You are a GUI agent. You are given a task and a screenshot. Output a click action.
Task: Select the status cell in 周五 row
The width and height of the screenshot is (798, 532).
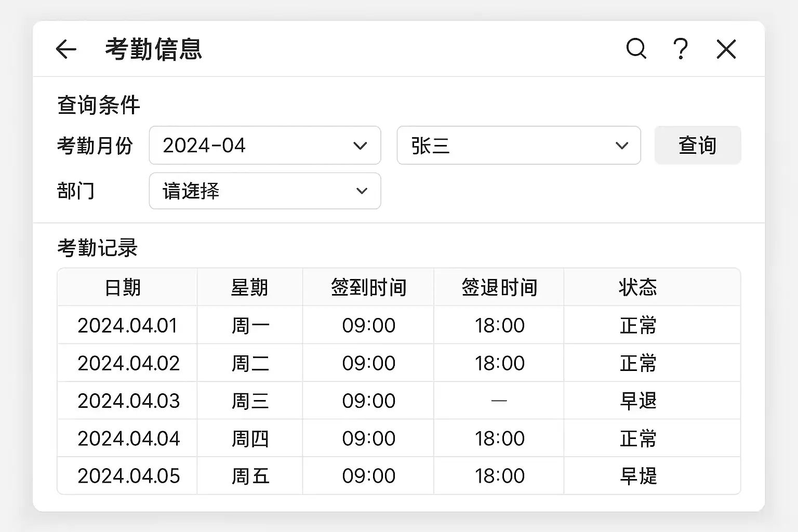(638, 476)
